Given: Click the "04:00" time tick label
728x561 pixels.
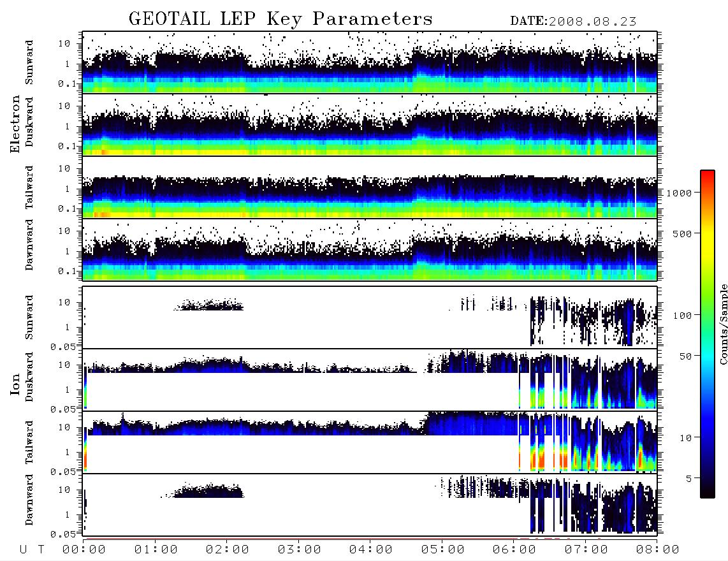Looking at the screenshot, I should [x=371, y=550].
